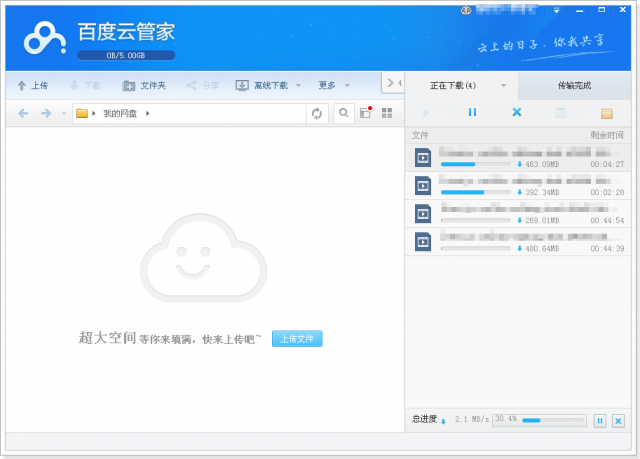The width and height of the screenshot is (640, 459).
Task: Open the 更多 more menu
Action: point(327,85)
